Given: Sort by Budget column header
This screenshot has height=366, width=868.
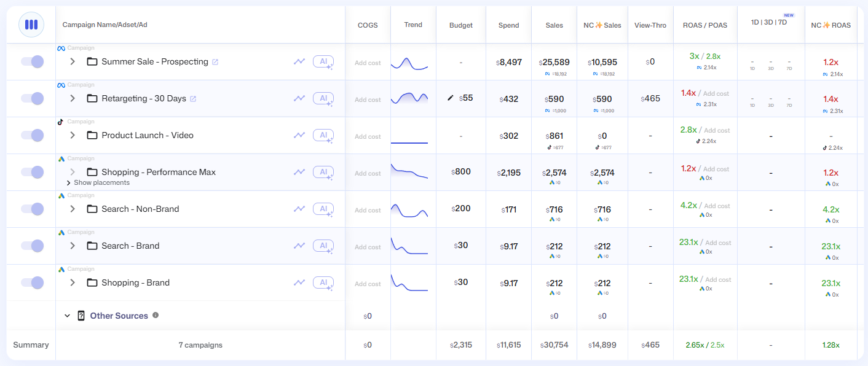Looking at the screenshot, I should coord(461,25).
